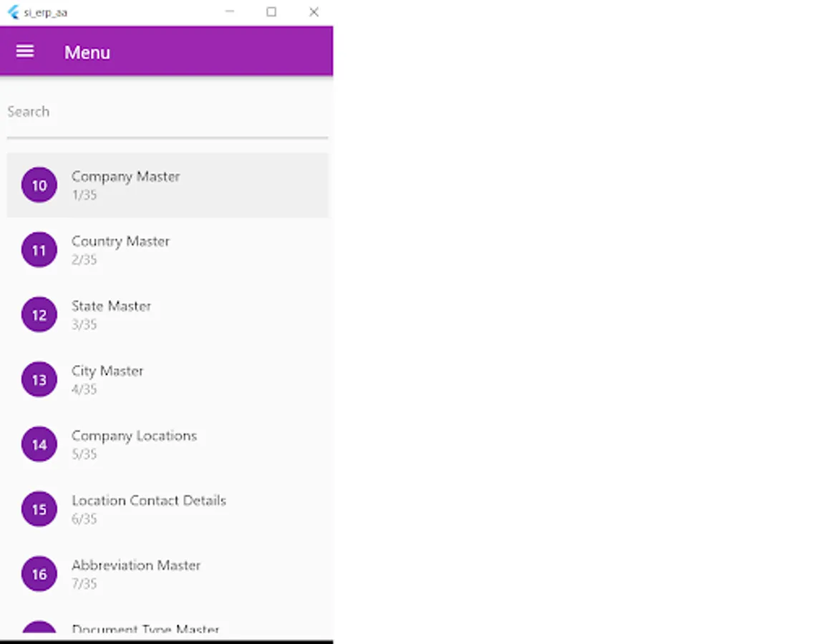This screenshot has width=831, height=644.
Task: Select the purple circle numbered 12
Action: point(39,315)
